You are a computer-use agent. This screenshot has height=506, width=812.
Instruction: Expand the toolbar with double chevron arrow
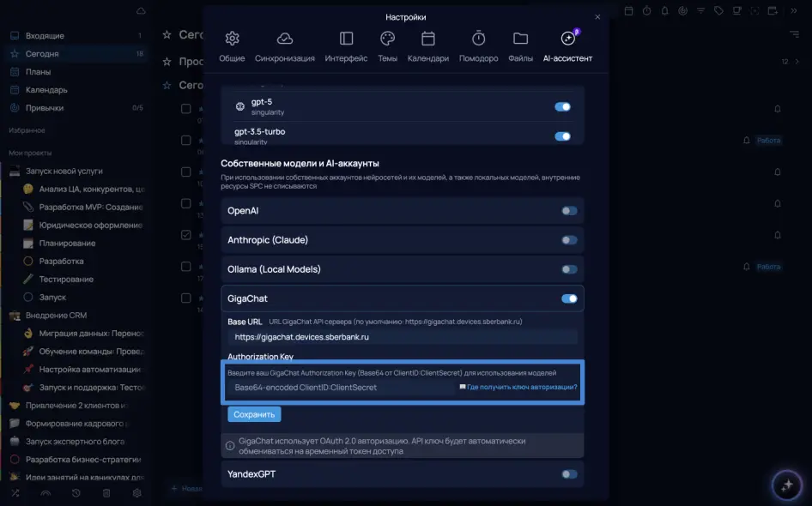793,11
